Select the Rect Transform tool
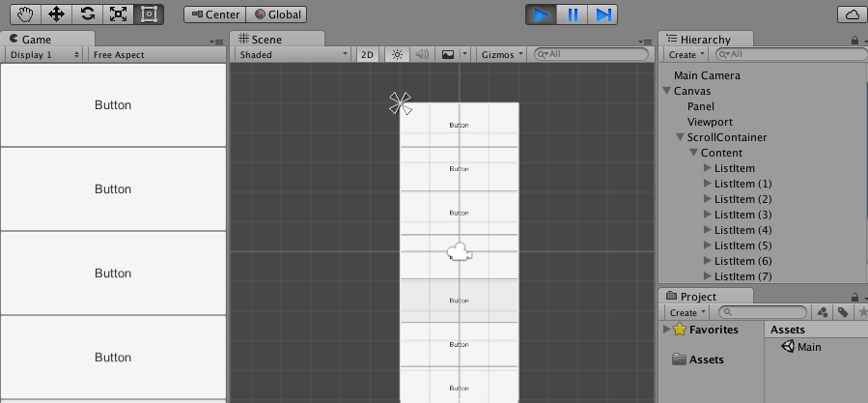 click(149, 14)
